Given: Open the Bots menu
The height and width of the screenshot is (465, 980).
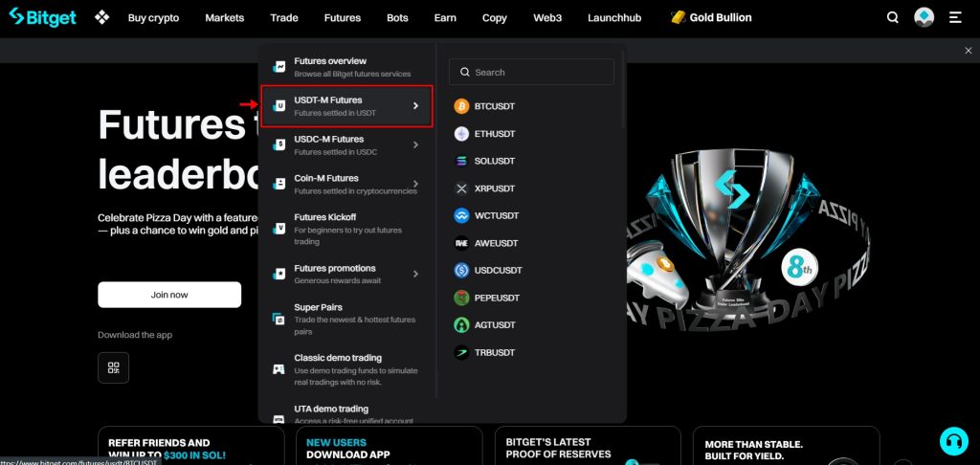Looking at the screenshot, I should point(397,17).
